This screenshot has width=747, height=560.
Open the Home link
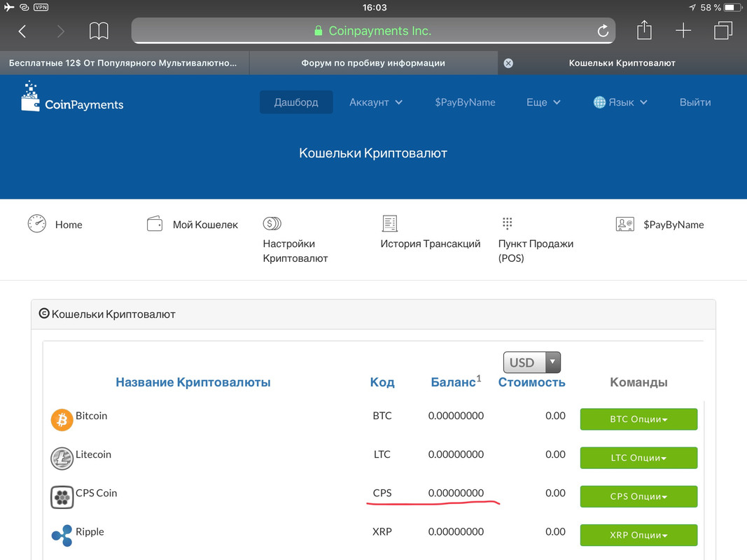coord(69,225)
